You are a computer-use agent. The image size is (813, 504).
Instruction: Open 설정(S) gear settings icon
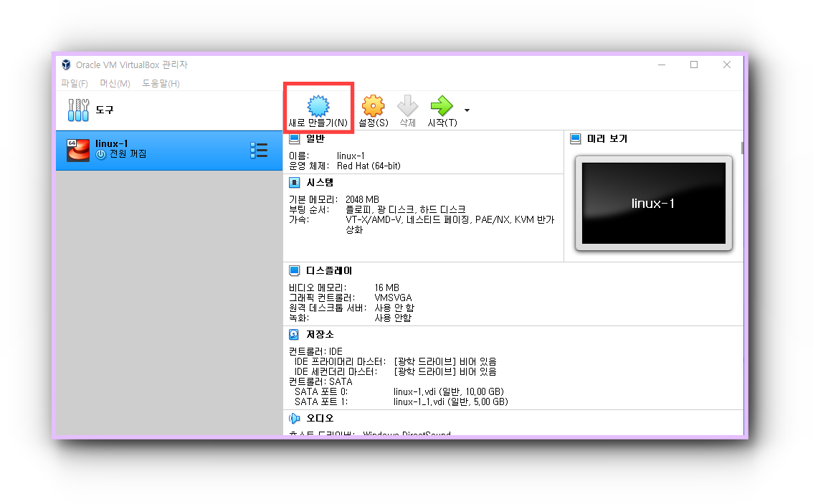tap(373, 106)
